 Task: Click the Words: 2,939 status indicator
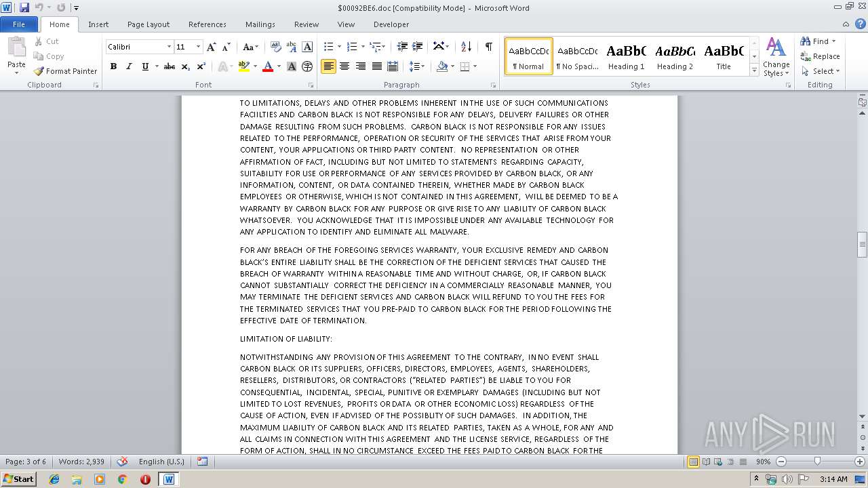coord(81,462)
